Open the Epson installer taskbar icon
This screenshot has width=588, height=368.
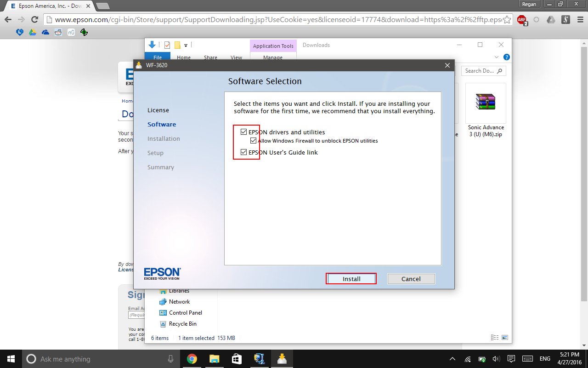282,359
